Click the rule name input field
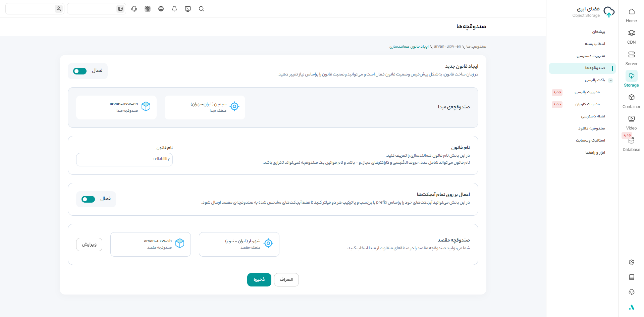 (x=124, y=159)
